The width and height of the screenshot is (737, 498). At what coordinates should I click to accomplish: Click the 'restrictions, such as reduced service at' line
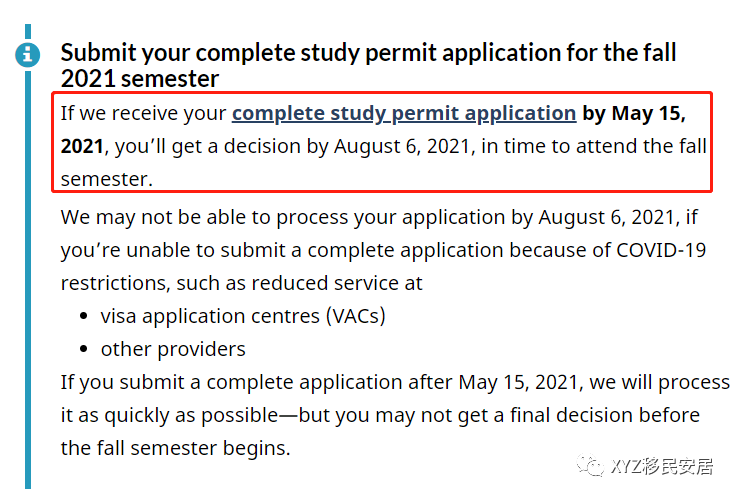point(242,283)
